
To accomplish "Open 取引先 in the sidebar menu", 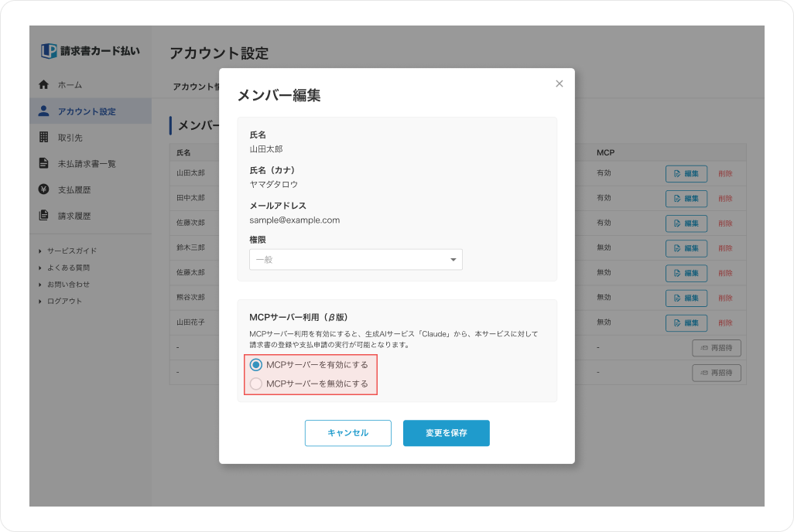I will click(91, 137).
